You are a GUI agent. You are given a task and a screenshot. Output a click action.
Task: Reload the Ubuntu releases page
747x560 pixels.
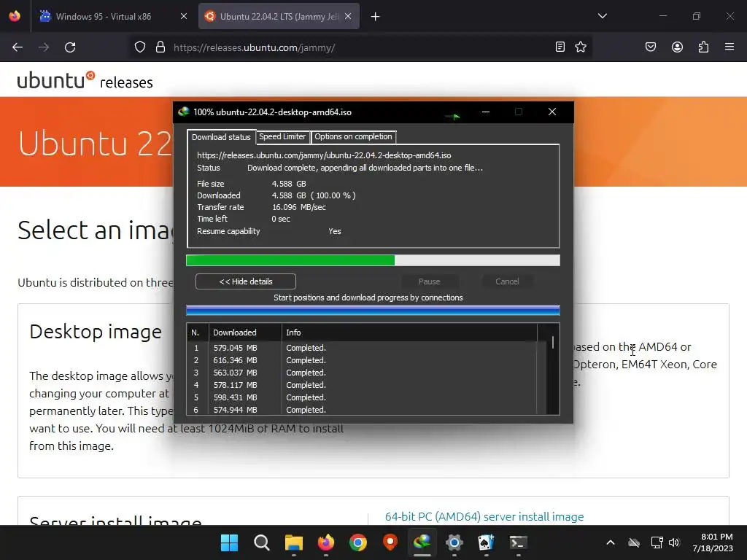pyautogui.click(x=70, y=47)
